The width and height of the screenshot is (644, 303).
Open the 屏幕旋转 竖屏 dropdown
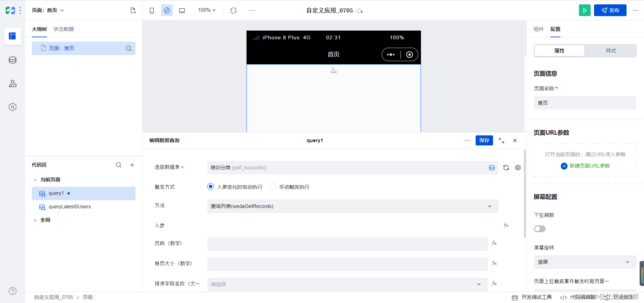coord(585,262)
